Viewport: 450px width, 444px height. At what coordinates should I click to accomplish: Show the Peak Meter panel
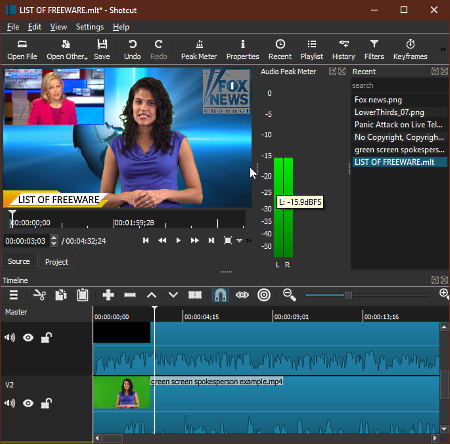[199, 50]
